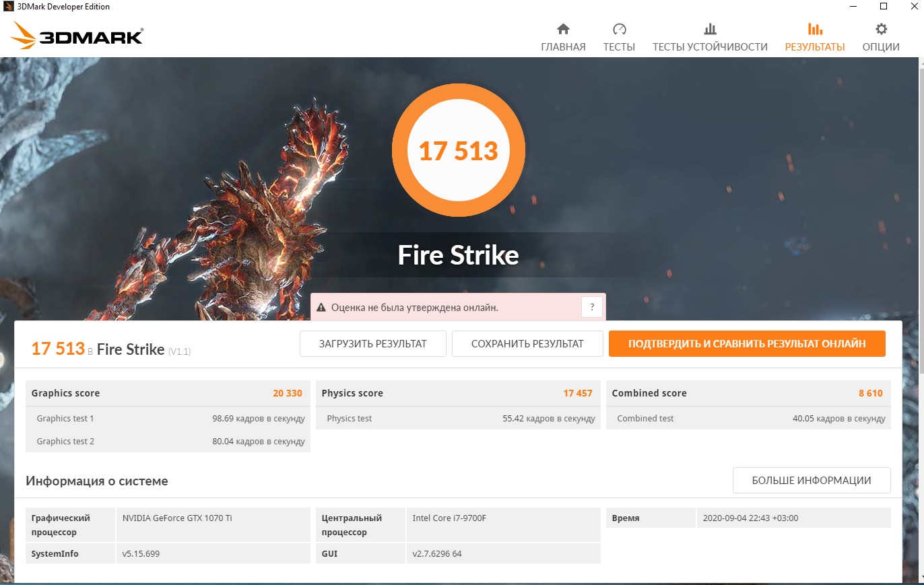Screen dimensions: 924x585
Task: Click the 17 513 score inside the orange circle
Action: click(458, 151)
